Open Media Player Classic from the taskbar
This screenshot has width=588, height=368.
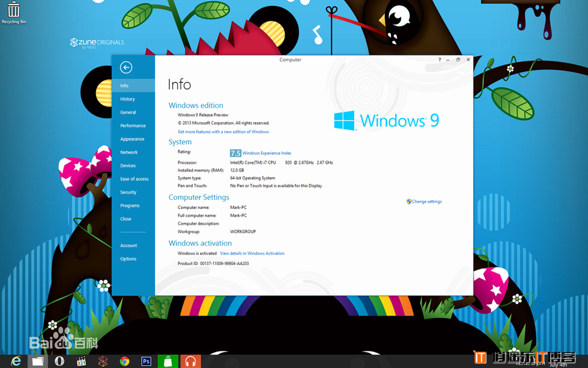tap(81, 361)
